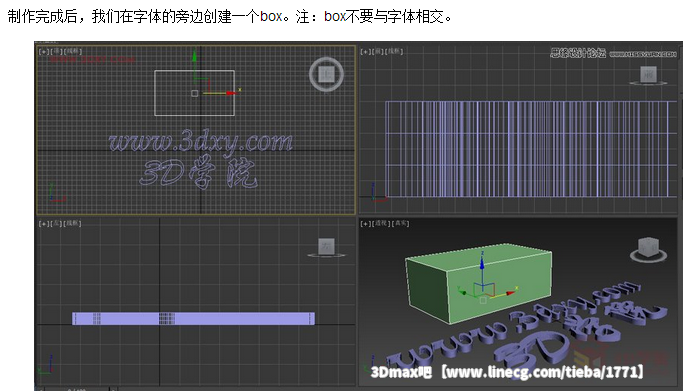Open the [+] menu of the Perspective viewport
Screen dimensions: 683x391
tap(365, 223)
